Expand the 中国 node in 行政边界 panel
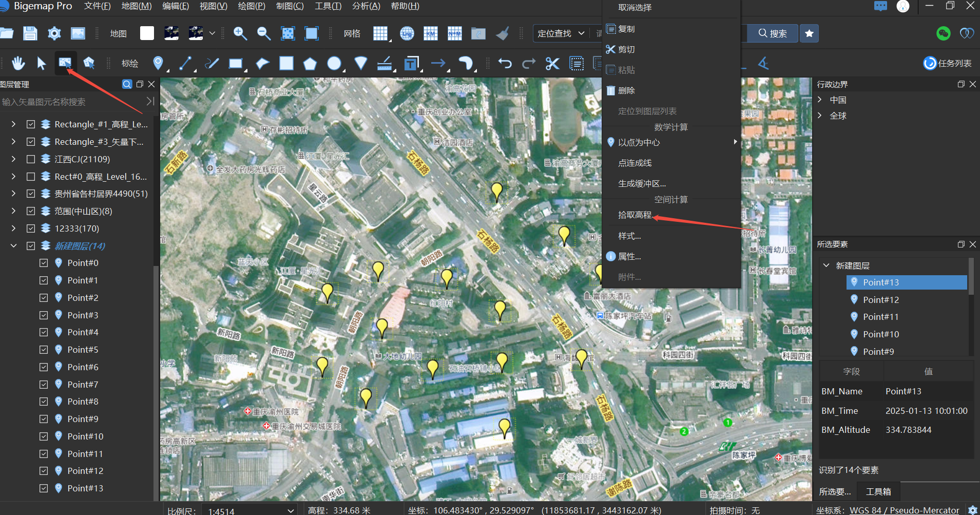Viewport: 980px width, 515px height. (820, 100)
